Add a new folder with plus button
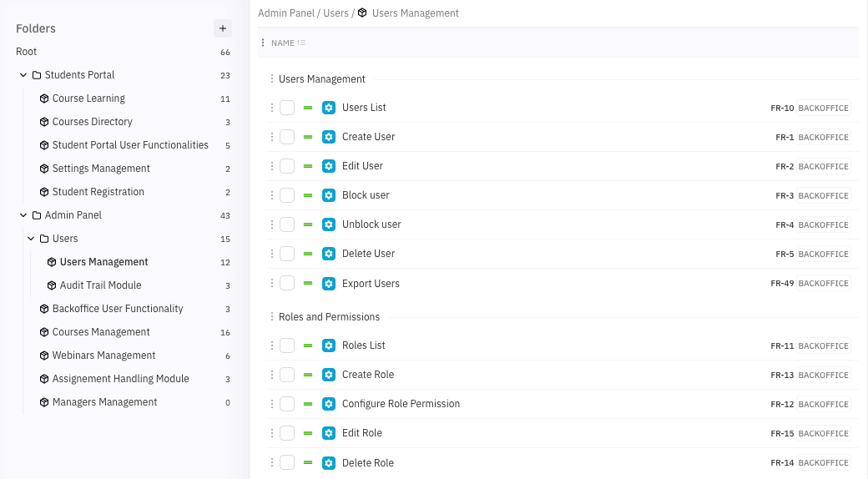 point(223,28)
